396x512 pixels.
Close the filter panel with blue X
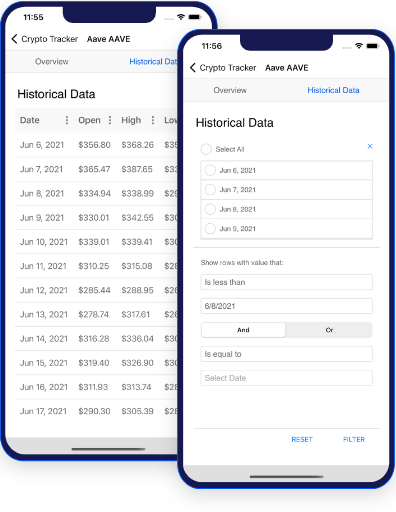370,146
